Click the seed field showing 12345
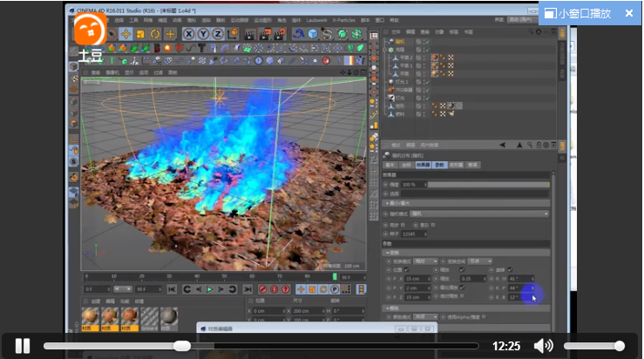 click(x=414, y=234)
